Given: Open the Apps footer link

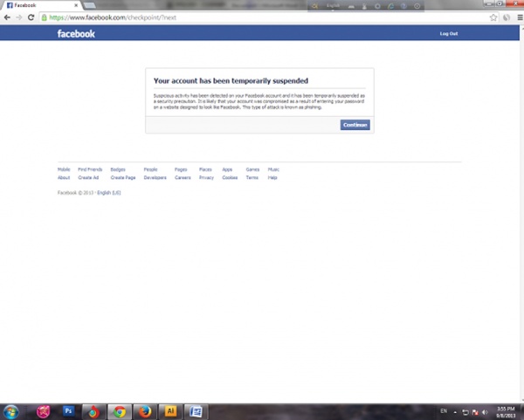Looking at the screenshot, I should (x=227, y=169).
